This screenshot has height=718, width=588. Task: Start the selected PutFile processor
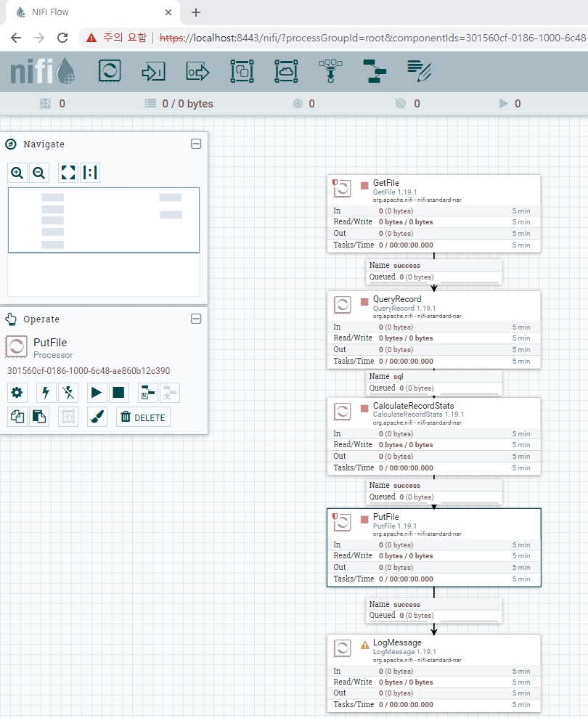[97, 393]
